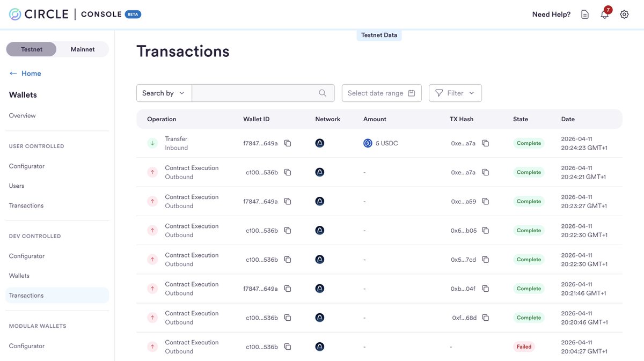The image size is (644, 361).
Task: Open the Filter dropdown
Action: [x=455, y=92]
